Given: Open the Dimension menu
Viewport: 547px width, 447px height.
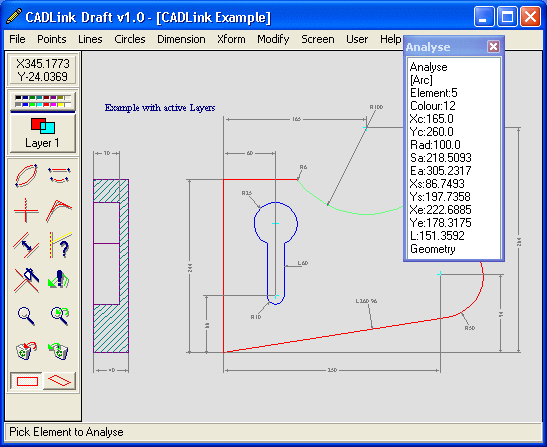Looking at the screenshot, I should point(181,39).
